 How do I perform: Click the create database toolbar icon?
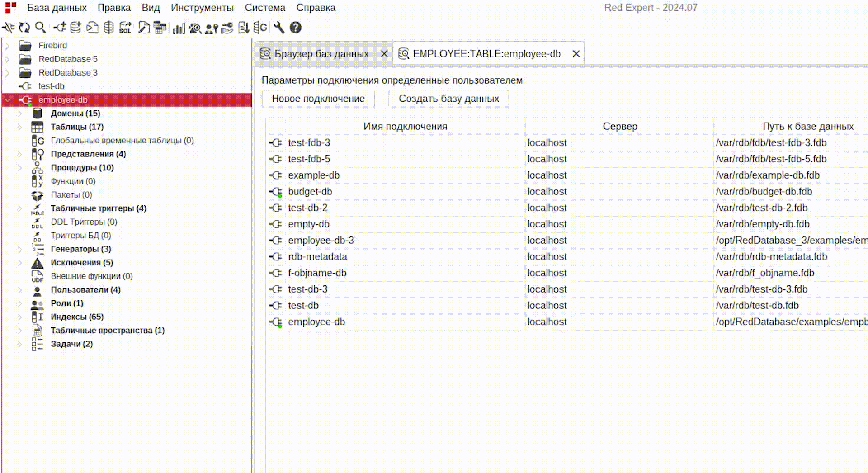75,28
